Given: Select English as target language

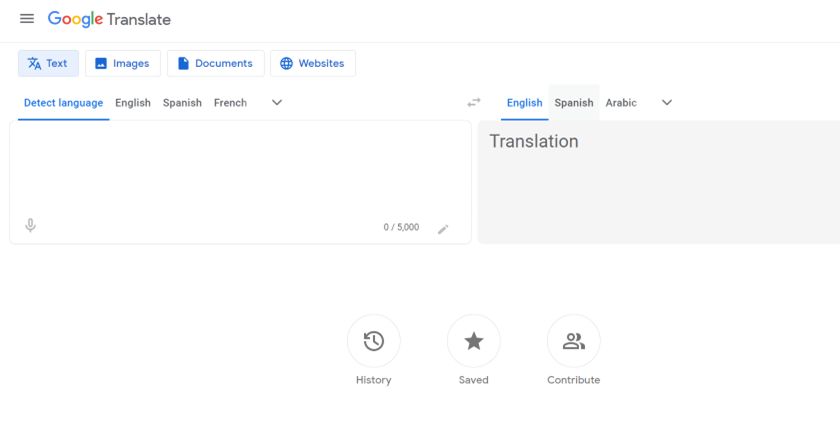Looking at the screenshot, I should point(524,103).
